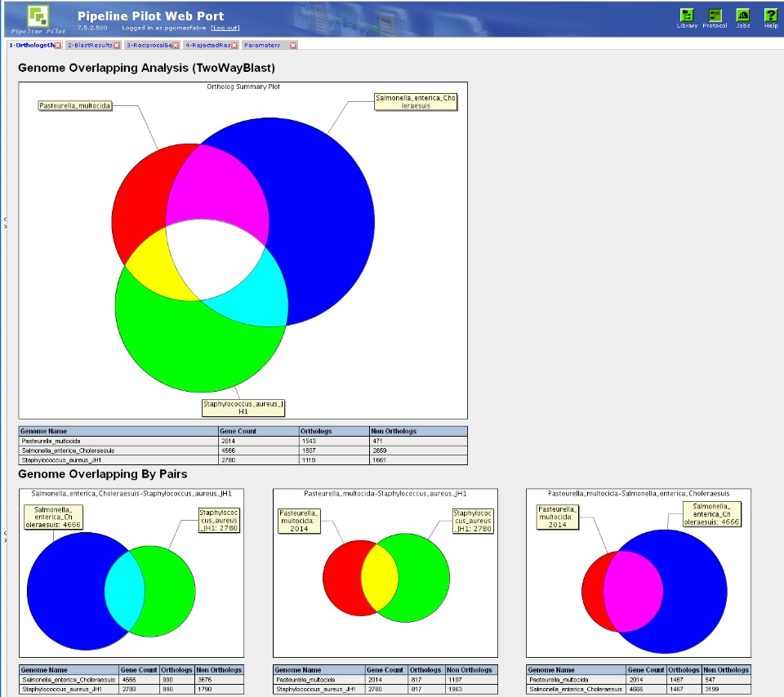This screenshot has height=697, width=784.
Task: Click the Orthologs column header in main table
Action: pos(316,431)
